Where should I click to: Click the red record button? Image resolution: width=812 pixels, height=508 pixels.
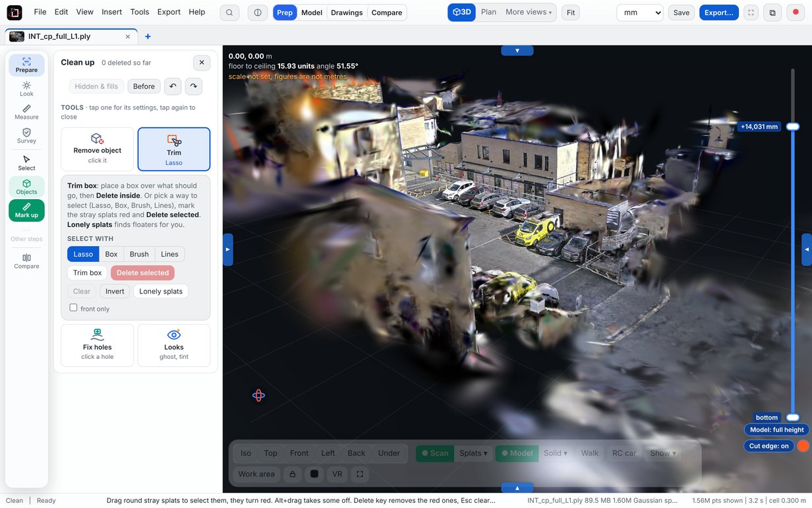pos(796,13)
